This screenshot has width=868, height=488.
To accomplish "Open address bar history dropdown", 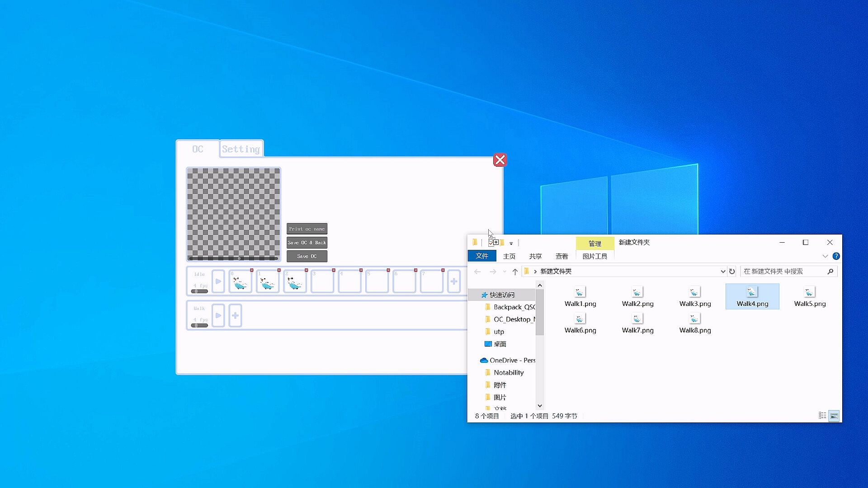I will 722,272.
